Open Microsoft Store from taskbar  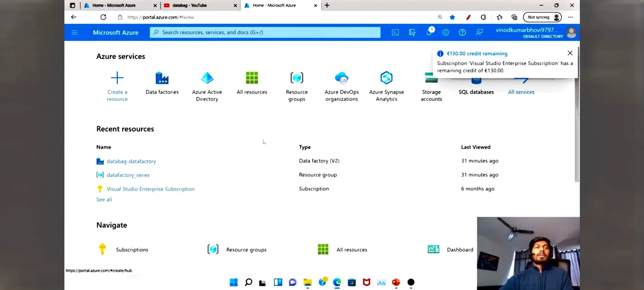click(352, 282)
